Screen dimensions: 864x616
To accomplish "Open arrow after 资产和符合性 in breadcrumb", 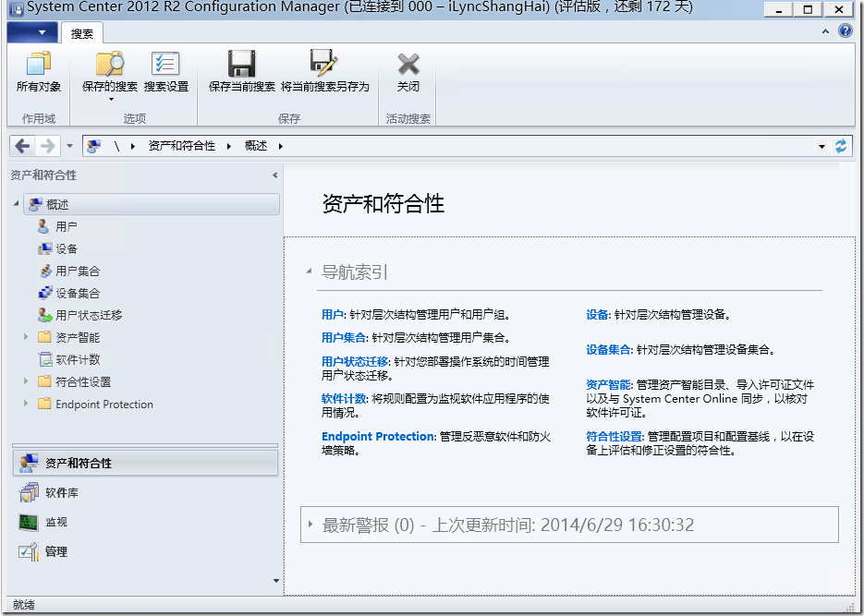I will (228, 146).
